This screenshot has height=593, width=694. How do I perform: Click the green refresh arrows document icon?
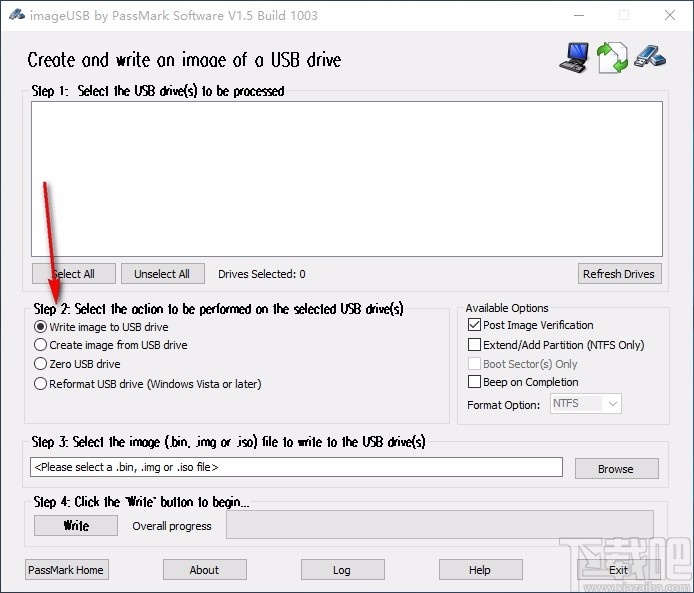coord(612,58)
